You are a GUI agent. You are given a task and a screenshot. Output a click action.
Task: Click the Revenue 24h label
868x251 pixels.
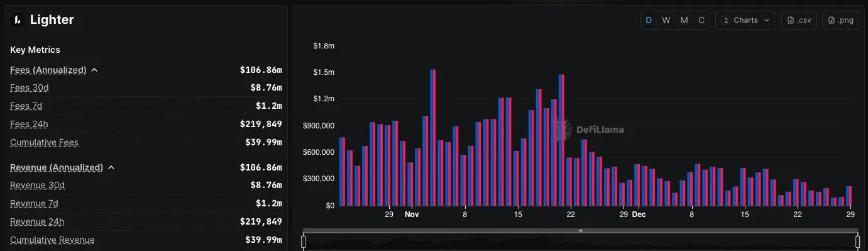[x=37, y=221]
